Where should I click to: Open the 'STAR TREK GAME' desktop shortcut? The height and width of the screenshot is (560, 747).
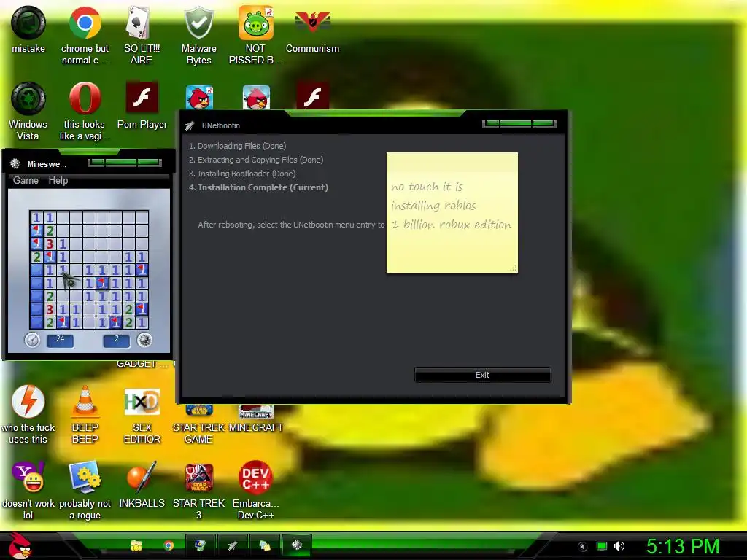(x=198, y=411)
